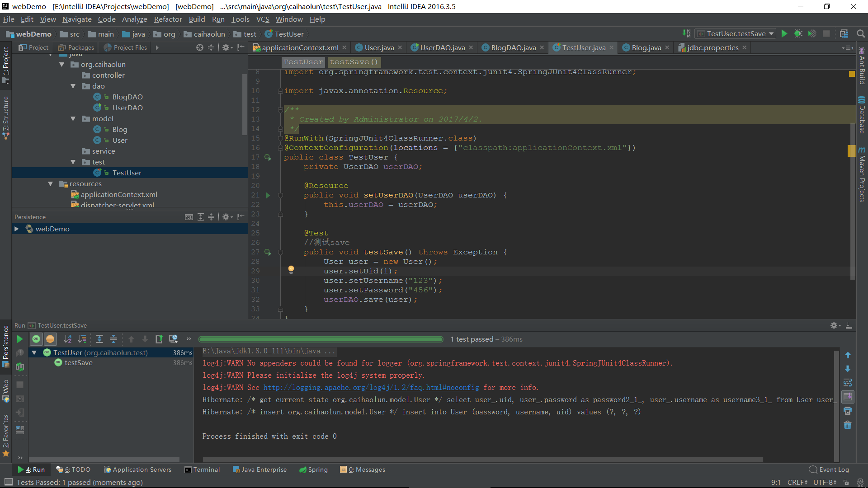The height and width of the screenshot is (488, 868).
Task: Show the hidden editor tabs list
Action: (848, 48)
